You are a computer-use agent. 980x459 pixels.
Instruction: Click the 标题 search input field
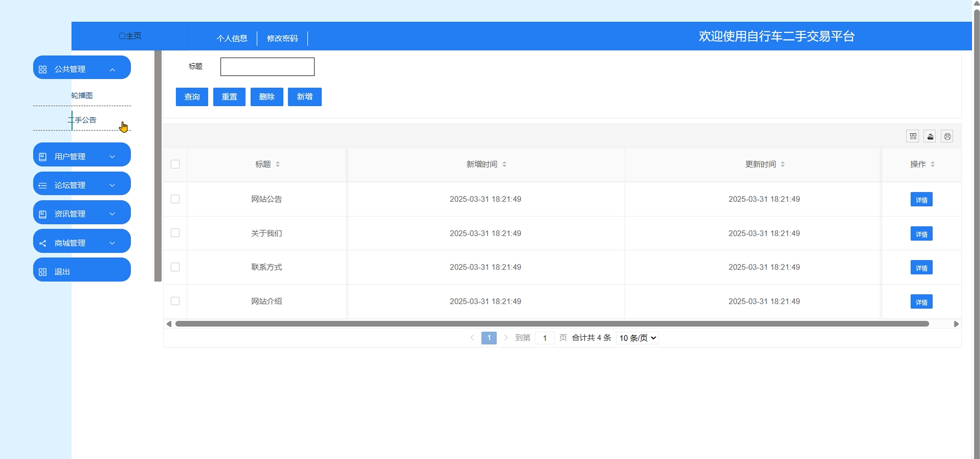267,67
